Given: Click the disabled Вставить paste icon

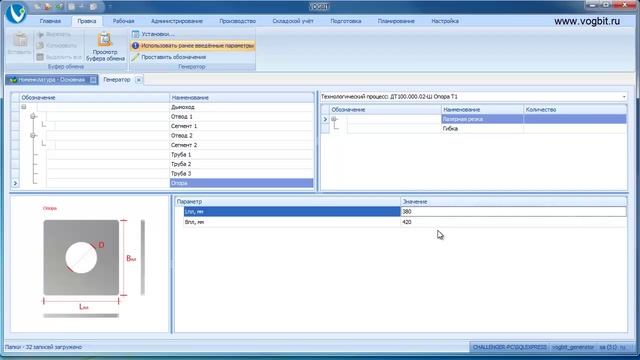Looking at the screenshot, I should (20, 40).
